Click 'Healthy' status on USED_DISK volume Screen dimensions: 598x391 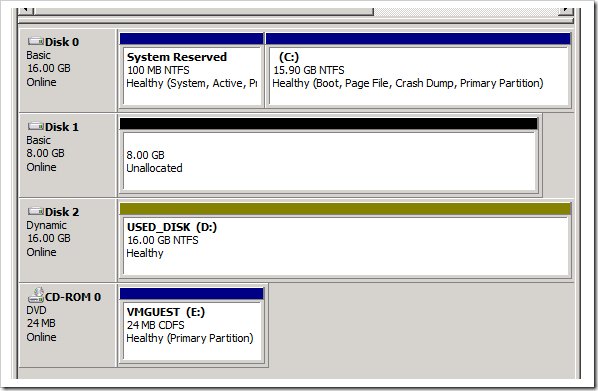pyautogui.click(x=145, y=254)
